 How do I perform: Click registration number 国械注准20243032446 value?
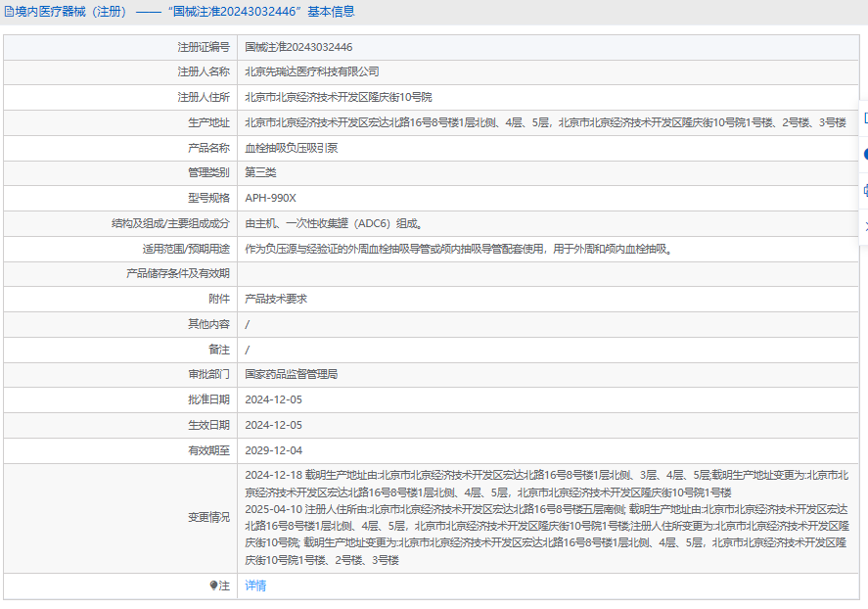point(298,47)
